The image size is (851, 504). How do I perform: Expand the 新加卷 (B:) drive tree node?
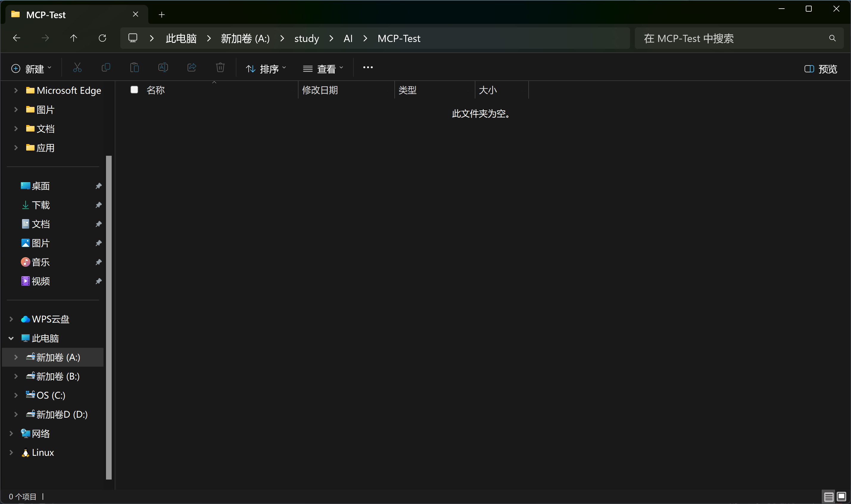(x=16, y=376)
